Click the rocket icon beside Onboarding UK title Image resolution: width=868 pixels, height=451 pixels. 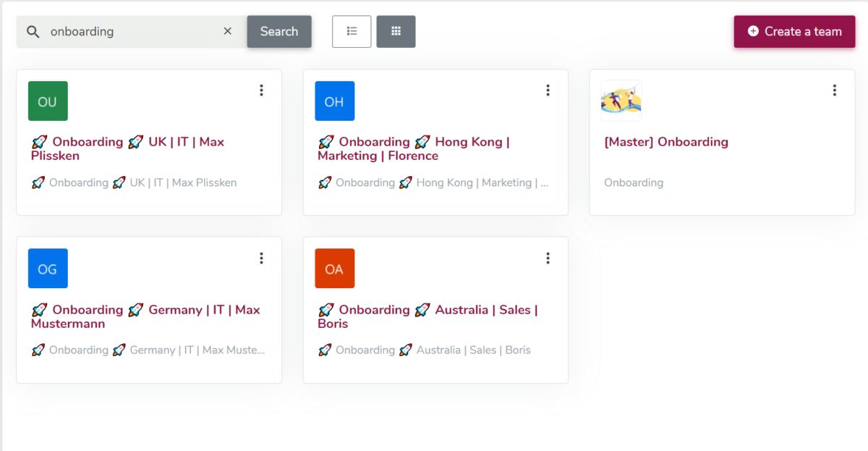39,142
